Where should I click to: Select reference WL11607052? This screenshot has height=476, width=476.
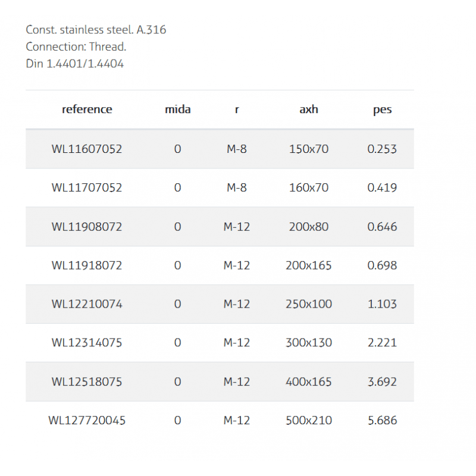[87, 149]
